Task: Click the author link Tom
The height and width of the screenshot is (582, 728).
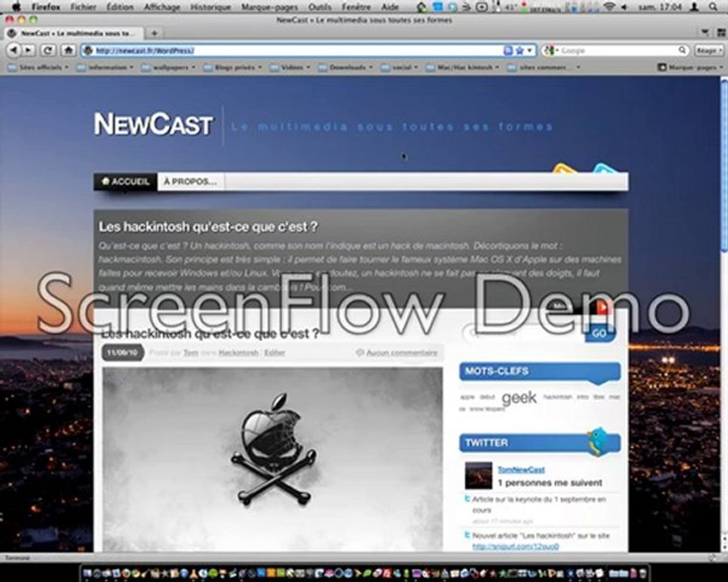Action: coord(190,352)
